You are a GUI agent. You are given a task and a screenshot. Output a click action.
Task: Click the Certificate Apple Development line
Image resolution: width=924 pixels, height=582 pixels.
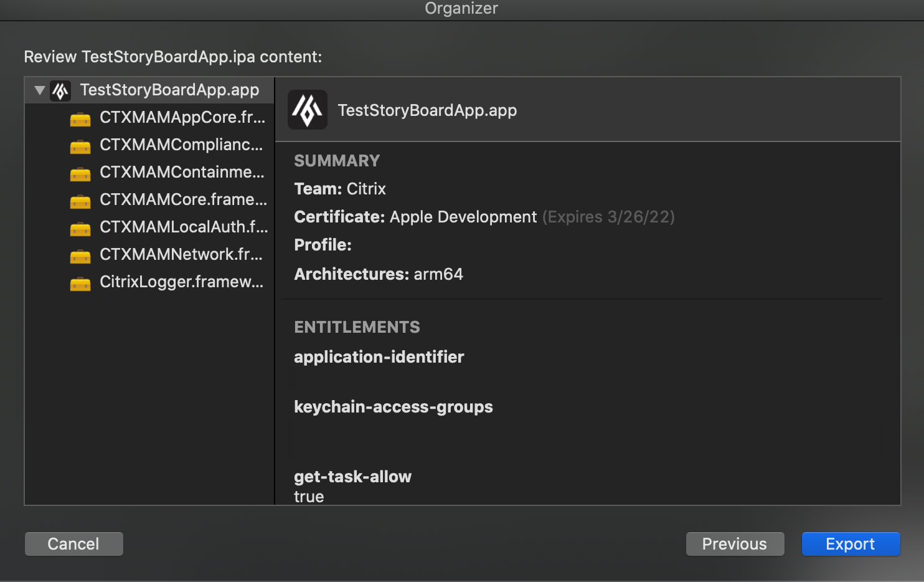pyautogui.click(x=415, y=217)
